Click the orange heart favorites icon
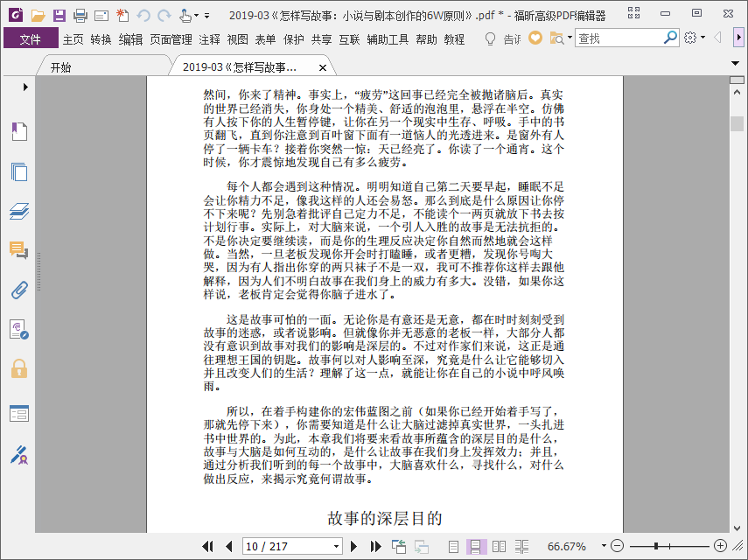The width and height of the screenshot is (748, 560). point(535,38)
